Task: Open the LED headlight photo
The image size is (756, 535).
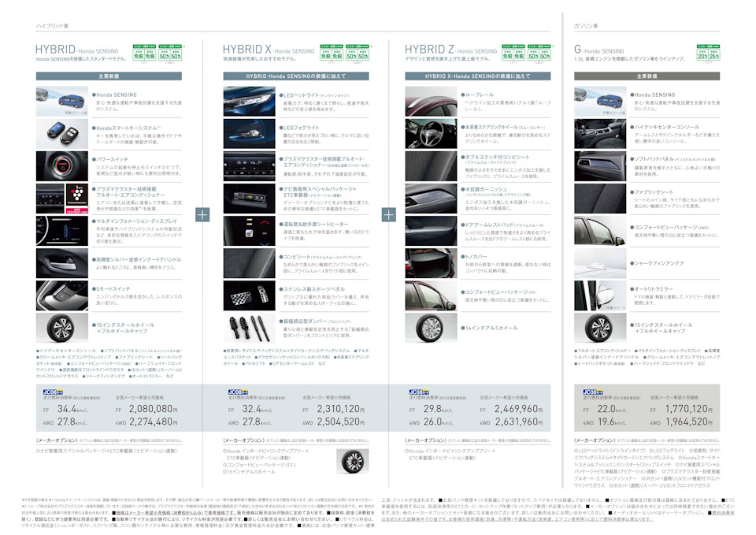Action: [x=250, y=102]
